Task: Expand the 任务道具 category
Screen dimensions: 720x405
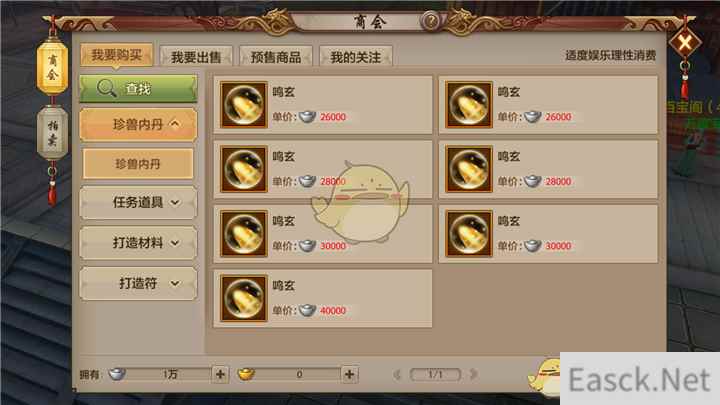Action: [x=138, y=202]
